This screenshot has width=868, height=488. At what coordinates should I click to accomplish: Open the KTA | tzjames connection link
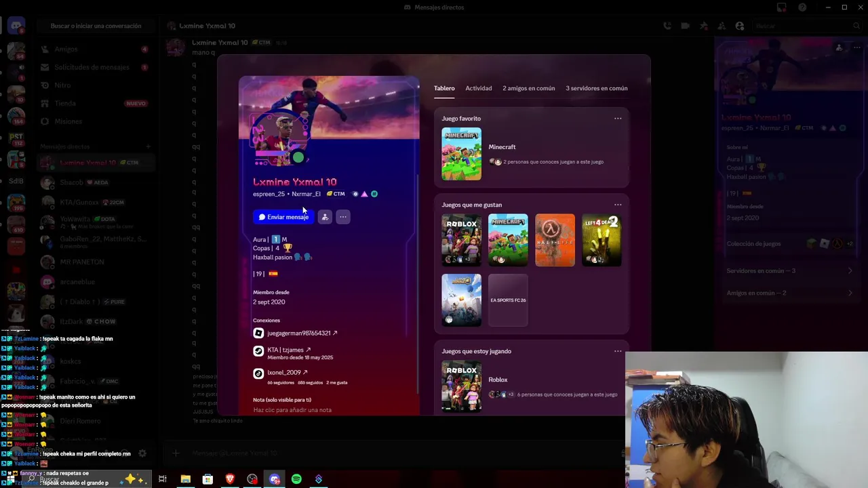coord(289,350)
